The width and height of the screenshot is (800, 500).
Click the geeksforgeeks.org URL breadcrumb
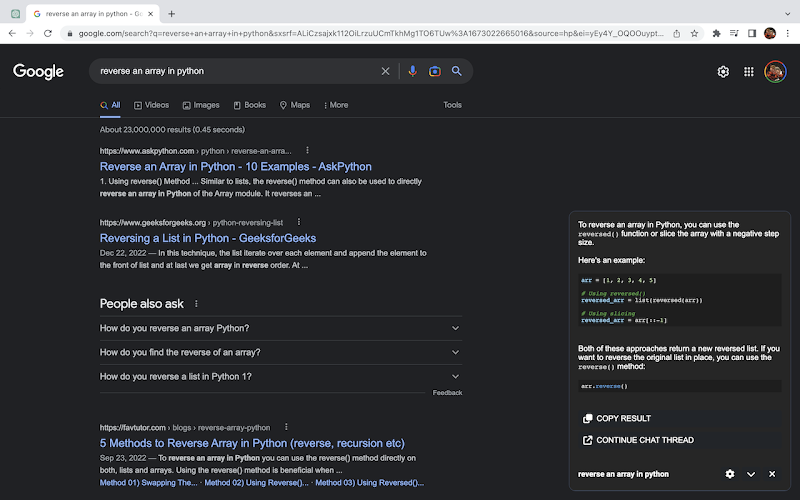pos(191,222)
